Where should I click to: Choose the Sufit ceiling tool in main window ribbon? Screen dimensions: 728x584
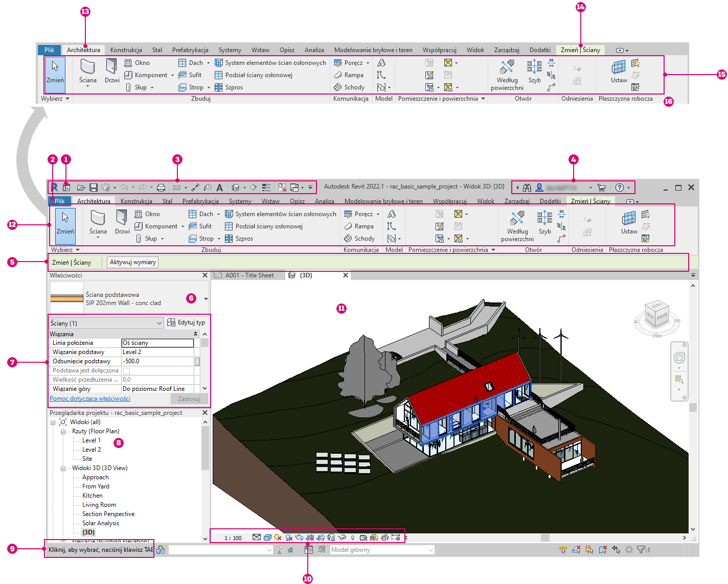click(200, 226)
